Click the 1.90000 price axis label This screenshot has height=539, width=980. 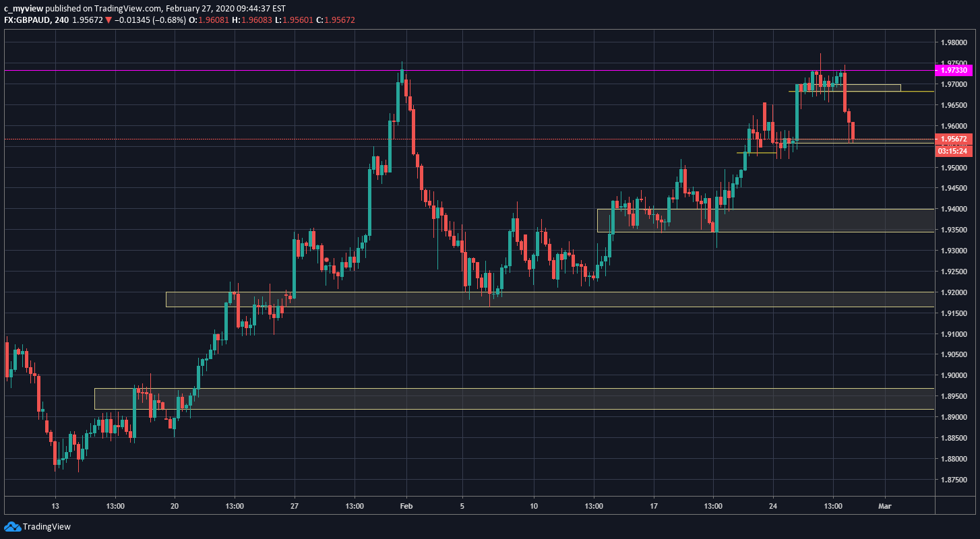click(954, 376)
